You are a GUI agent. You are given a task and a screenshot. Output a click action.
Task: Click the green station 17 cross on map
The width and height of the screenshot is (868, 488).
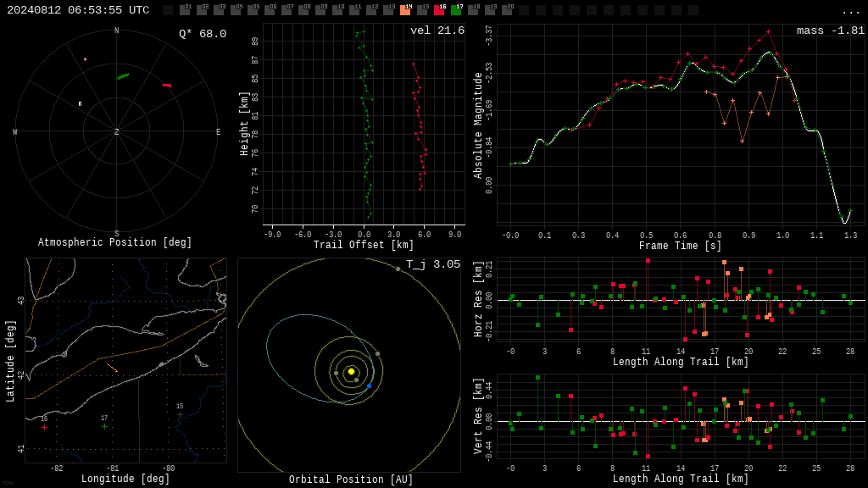click(x=104, y=427)
